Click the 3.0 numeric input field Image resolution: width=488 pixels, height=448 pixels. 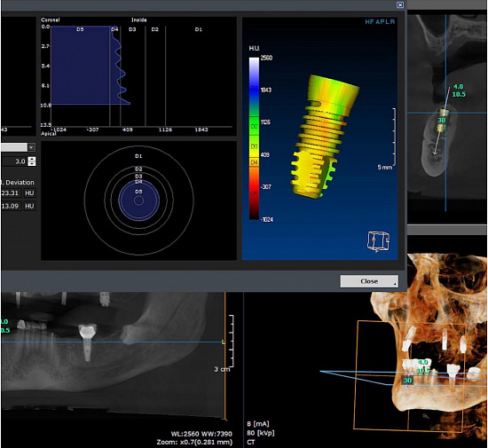(14, 161)
